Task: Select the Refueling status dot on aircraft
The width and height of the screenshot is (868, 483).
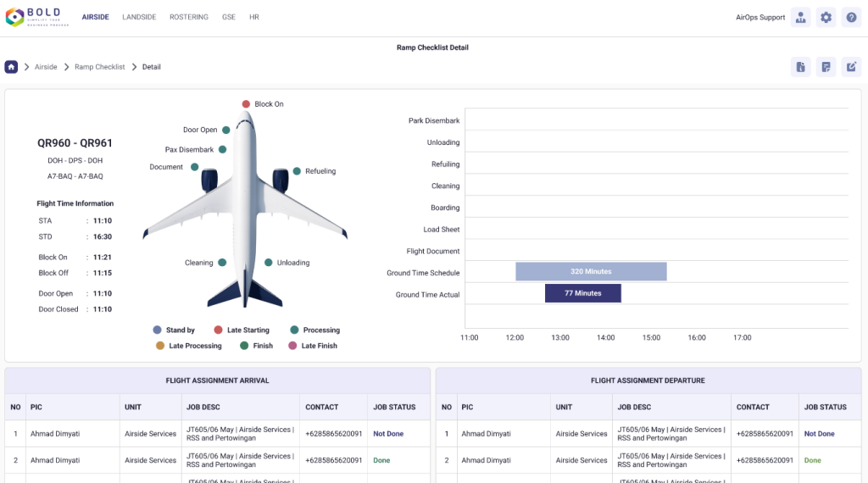Action: (297, 171)
